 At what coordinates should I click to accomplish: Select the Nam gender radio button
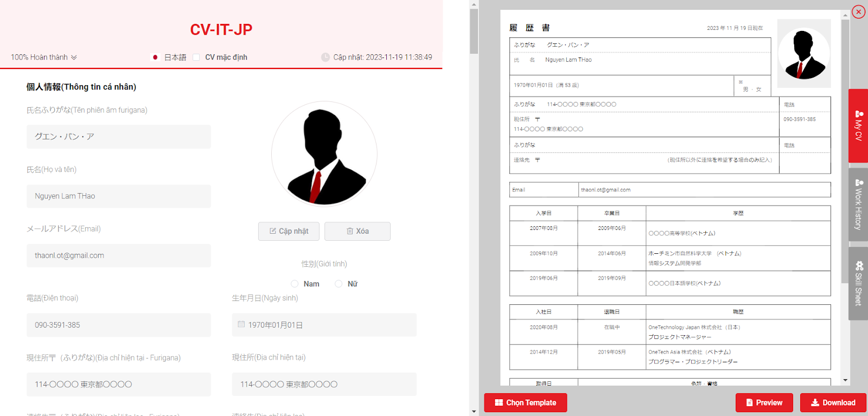click(295, 284)
